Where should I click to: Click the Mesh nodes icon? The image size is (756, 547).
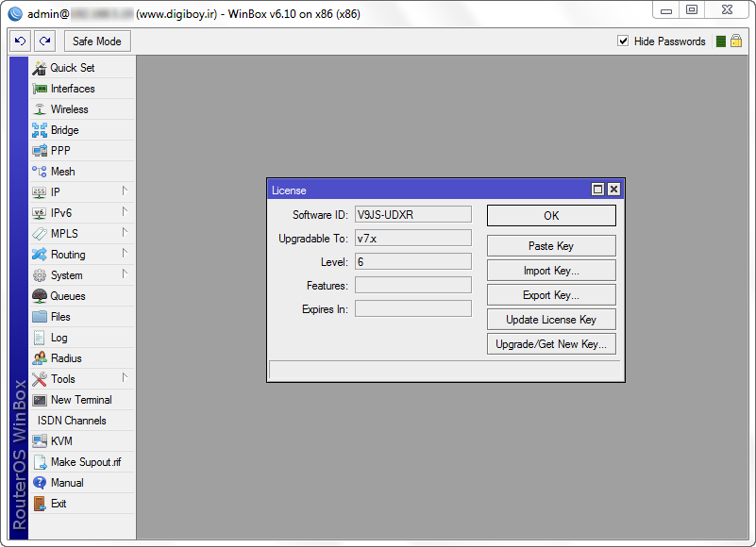pos(40,172)
